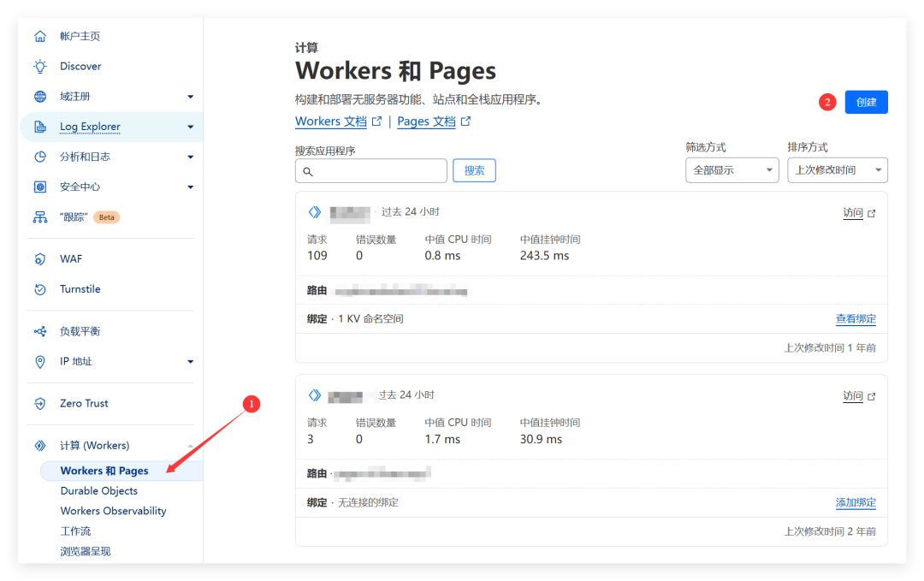Click the pie chart icon for 分析和日志
Image resolution: width=924 pixels, height=581 pixels.
click(40, 157)
